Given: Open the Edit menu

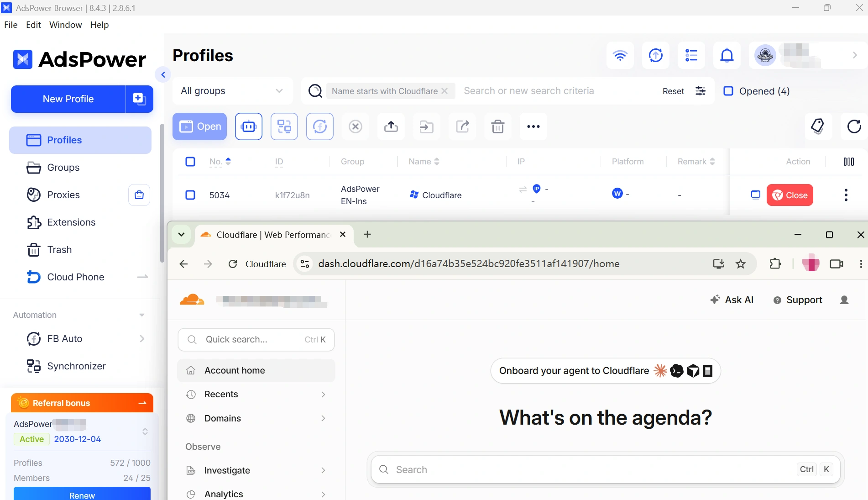Looking at the screenshot, I should (33, 25).
